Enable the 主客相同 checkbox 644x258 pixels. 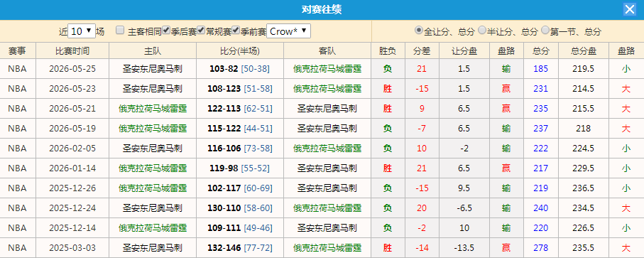coord(120,30)
